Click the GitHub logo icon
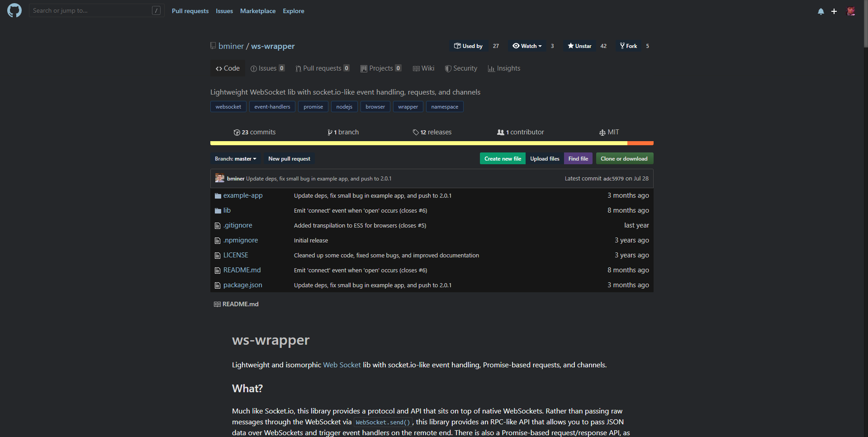 14,10
